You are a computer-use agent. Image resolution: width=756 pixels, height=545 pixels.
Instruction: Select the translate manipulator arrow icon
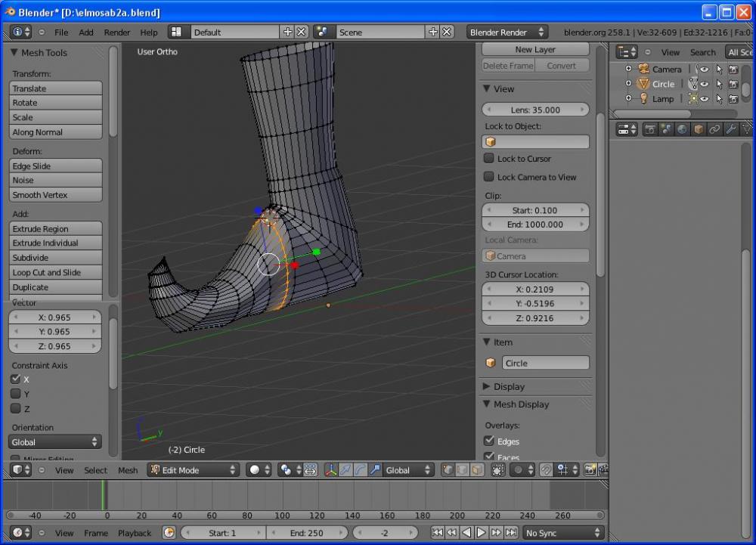click(345, 470)
